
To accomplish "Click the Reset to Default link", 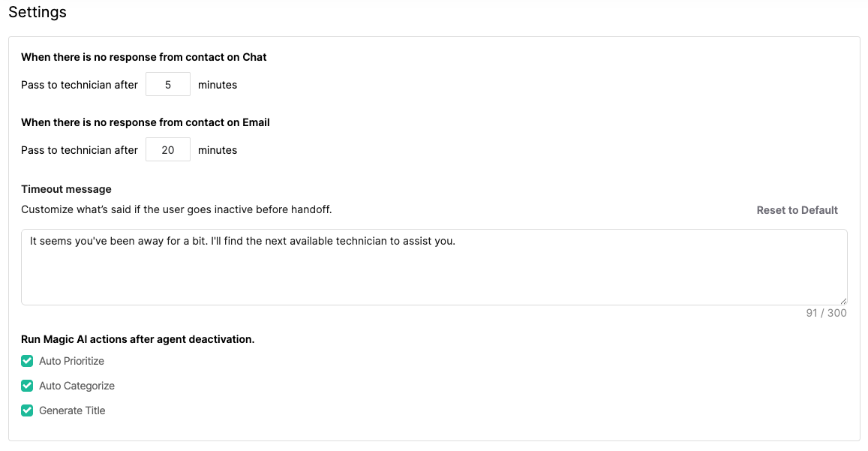I will (x=797, y=210).
